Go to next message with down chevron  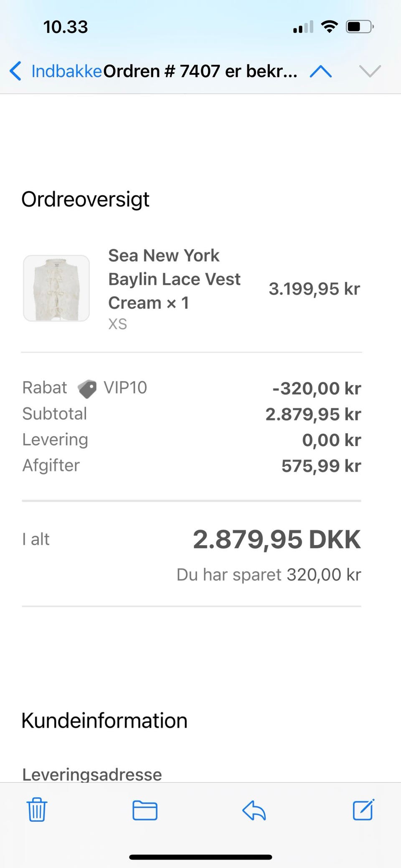tap(370, 71)
